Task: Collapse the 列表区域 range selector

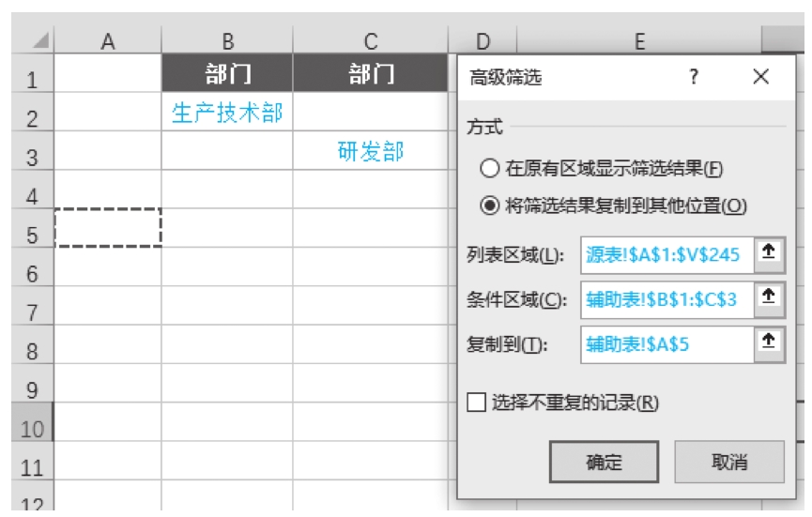Action: click(769, 253)
